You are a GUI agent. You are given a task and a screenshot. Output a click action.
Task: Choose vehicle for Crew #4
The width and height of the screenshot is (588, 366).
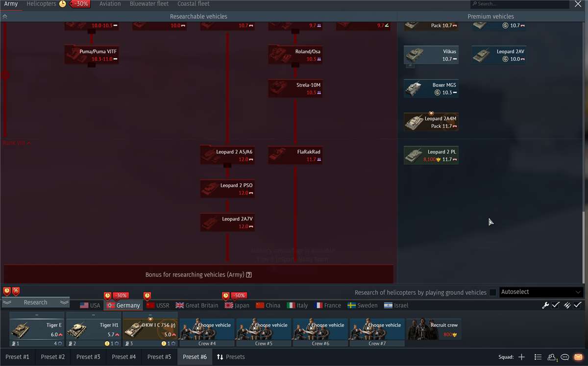coord(207,329)
